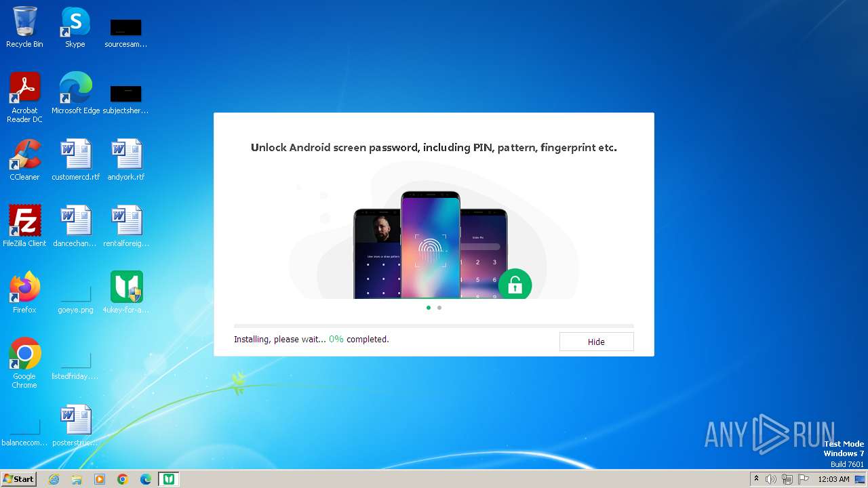Select the 4ukey-for-a... installer icon
This screenshot has height=488, width=868.
point(126,293)
